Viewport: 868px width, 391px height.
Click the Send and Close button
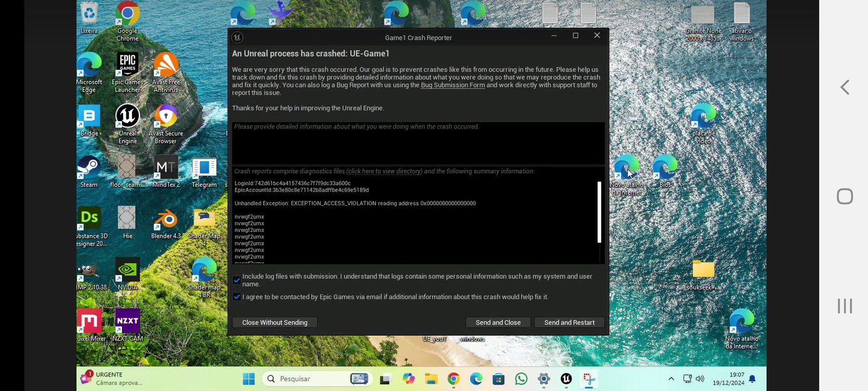pyautogui.click(x=498, y=323)
